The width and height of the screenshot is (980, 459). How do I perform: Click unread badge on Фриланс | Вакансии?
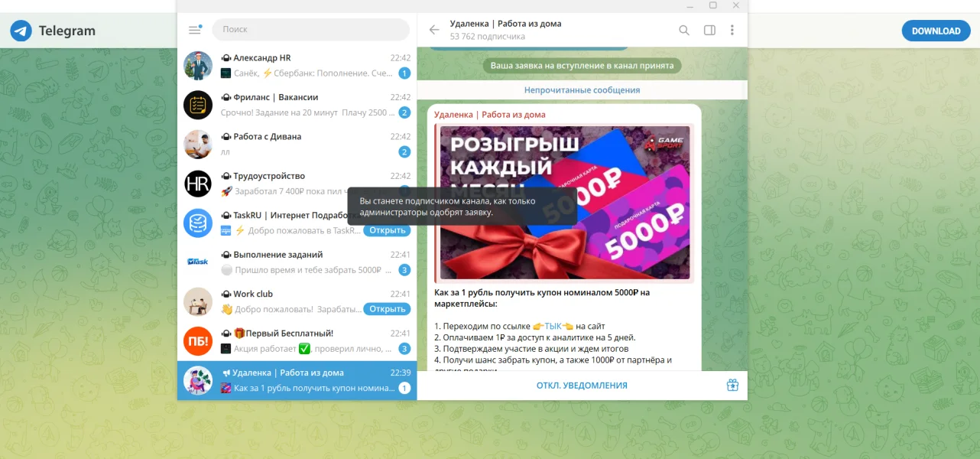point(404,112)
